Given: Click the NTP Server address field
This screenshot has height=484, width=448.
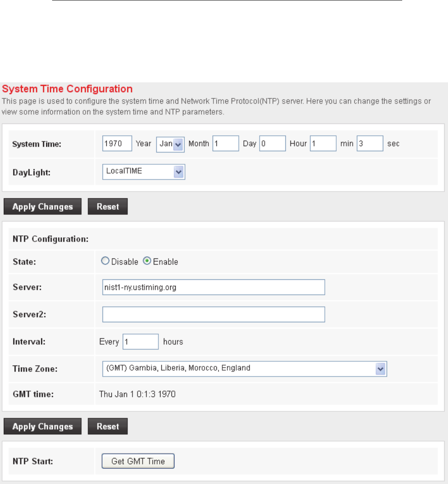Looking at the screenshot, I should (213, 287).
